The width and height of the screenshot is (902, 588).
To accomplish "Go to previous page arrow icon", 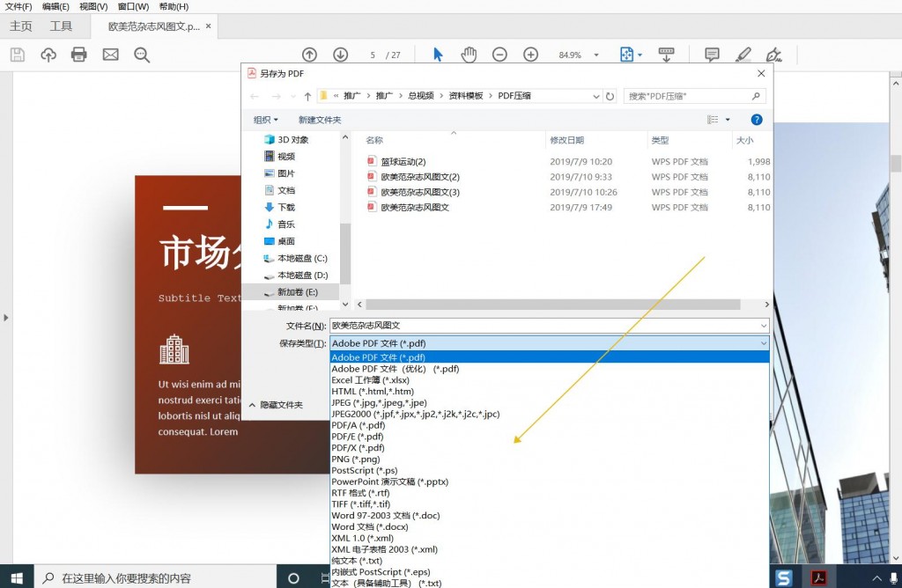I will tap(309, 55).
